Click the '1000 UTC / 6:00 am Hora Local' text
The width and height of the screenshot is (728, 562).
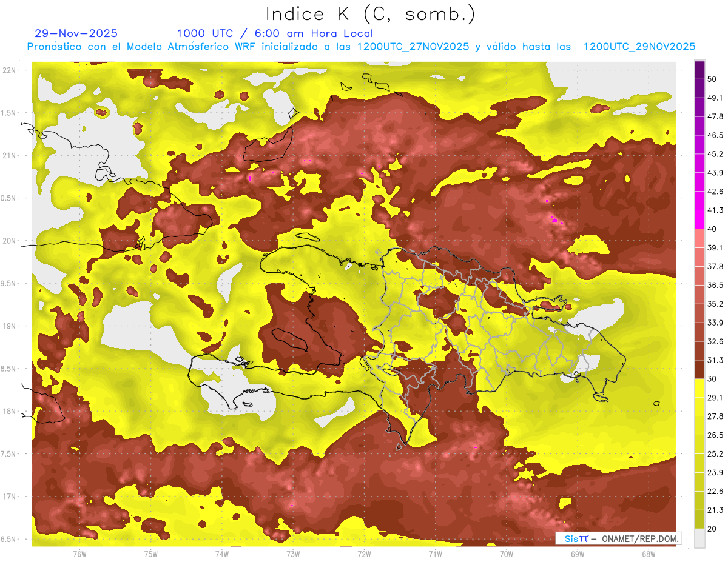coord(275,33)
